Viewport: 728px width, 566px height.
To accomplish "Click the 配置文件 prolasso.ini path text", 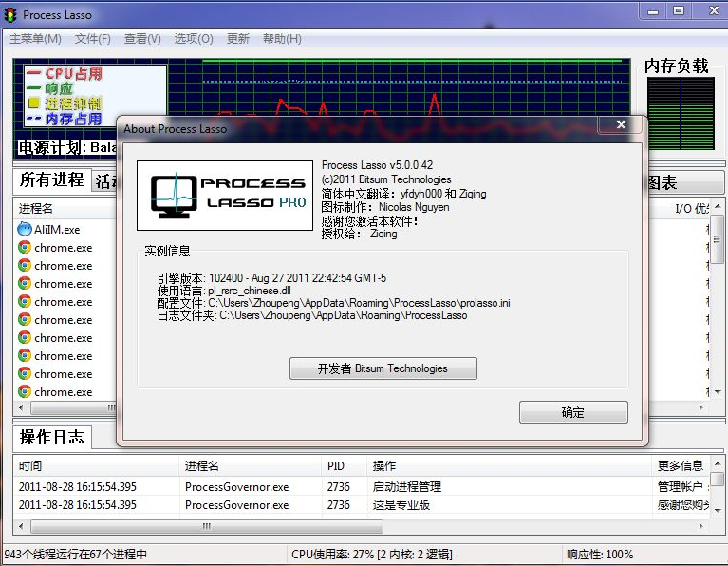I will tap(333, 303).
